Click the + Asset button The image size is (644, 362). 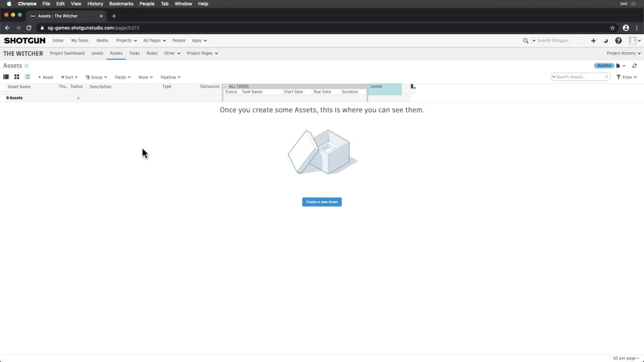coord(45,77)
